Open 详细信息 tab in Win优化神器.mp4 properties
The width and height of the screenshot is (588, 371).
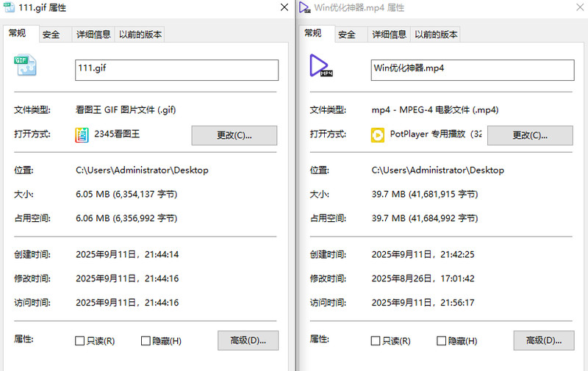click(x=390, y=35)
